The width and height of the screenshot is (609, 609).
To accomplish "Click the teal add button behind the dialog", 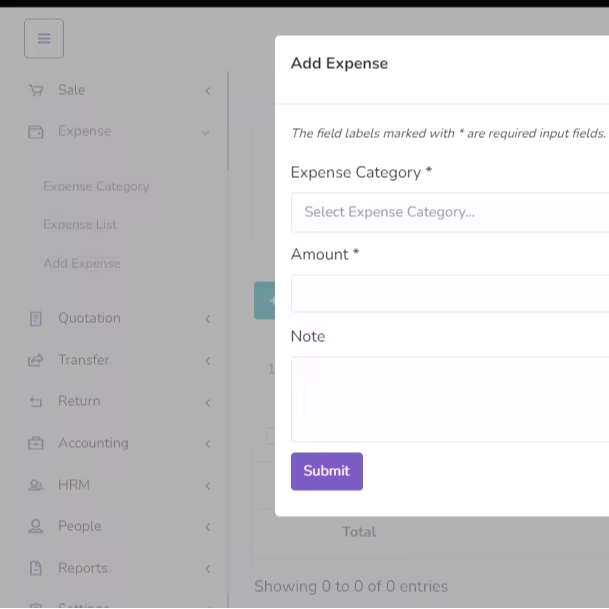I will pyautogui.click(x=265, y=301).
